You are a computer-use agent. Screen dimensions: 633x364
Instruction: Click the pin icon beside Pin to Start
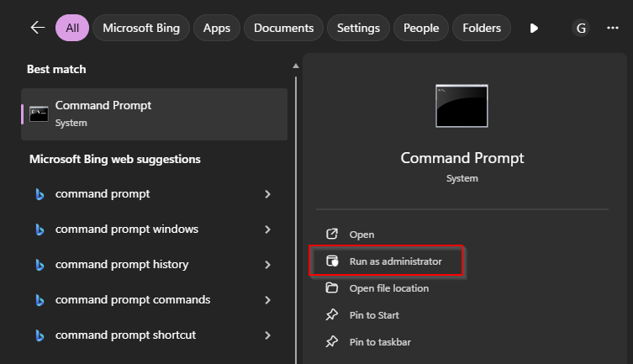[332, 314]
